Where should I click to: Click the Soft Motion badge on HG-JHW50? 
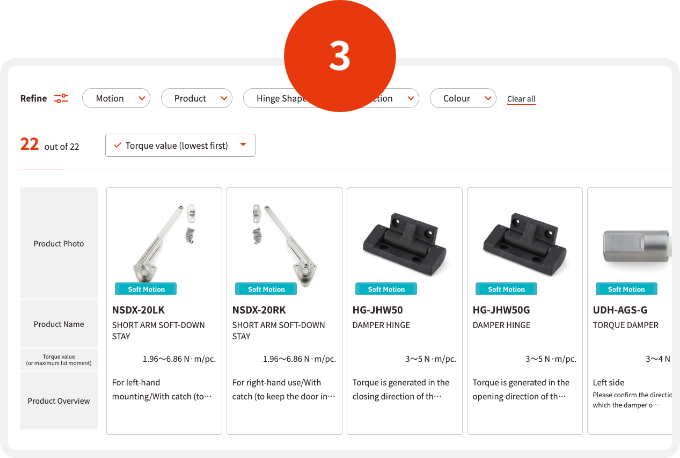(x=386, y=289)
